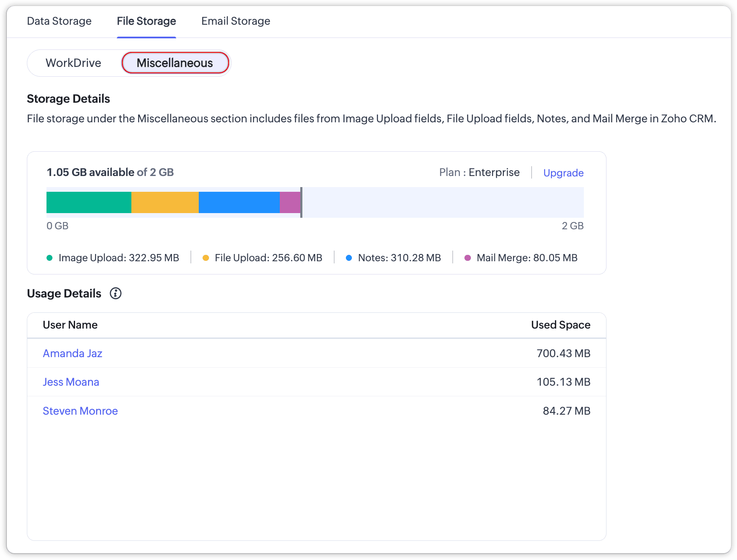Open Steven Monroe user link
The width and height of the screenshot is (737, 560).
[80, 411]
